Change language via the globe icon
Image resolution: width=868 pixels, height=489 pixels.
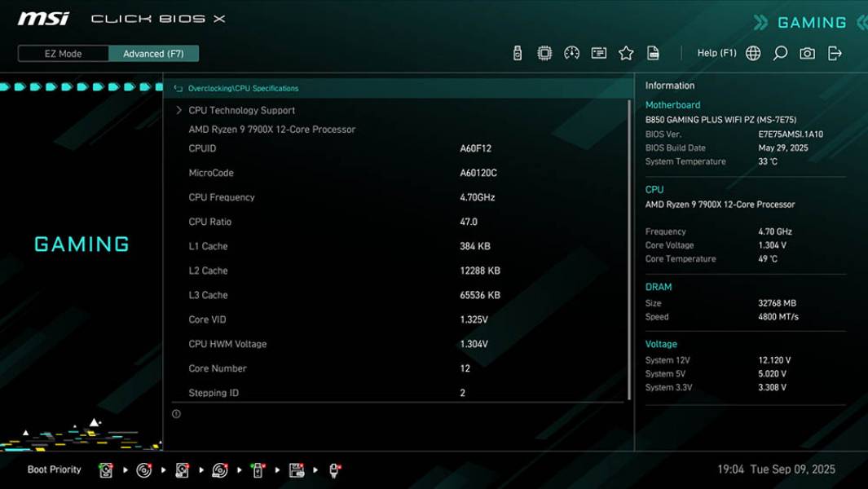[752, 52]
